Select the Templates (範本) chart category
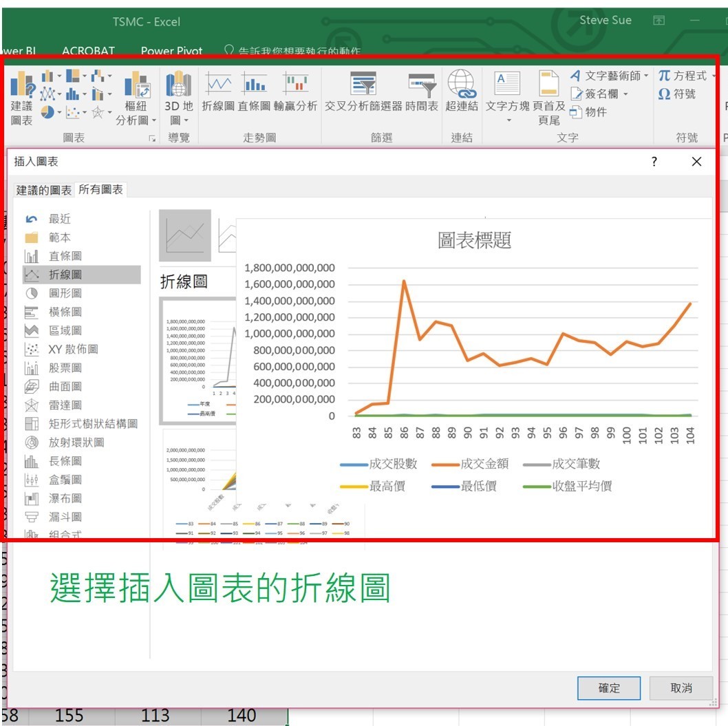The height and width of the screenshot is (726, 728). (81, 237)
